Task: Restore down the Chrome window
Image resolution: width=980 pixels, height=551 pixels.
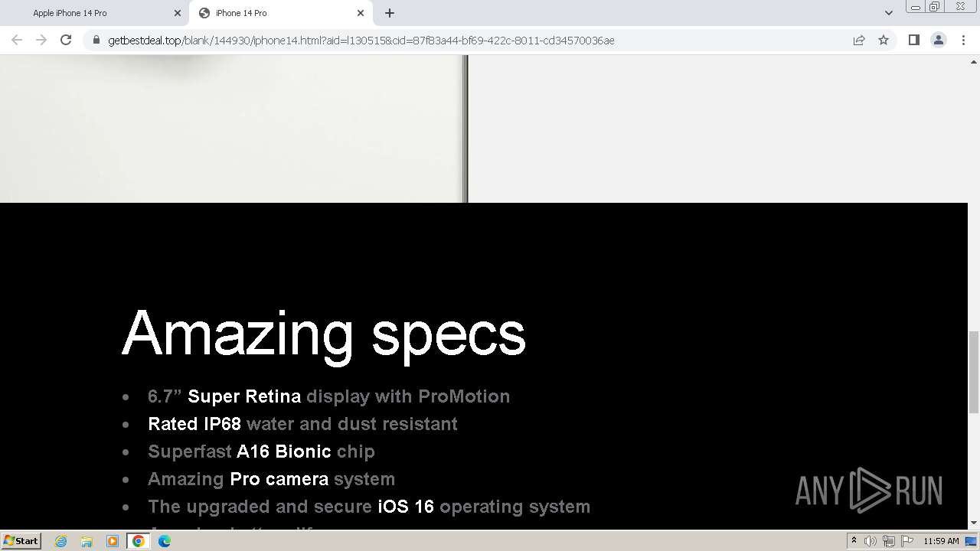Action: pos(935,7)
